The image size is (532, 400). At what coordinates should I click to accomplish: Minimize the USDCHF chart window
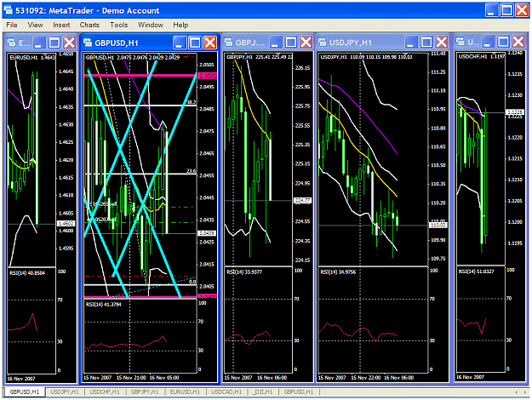[x=488, y=42]
